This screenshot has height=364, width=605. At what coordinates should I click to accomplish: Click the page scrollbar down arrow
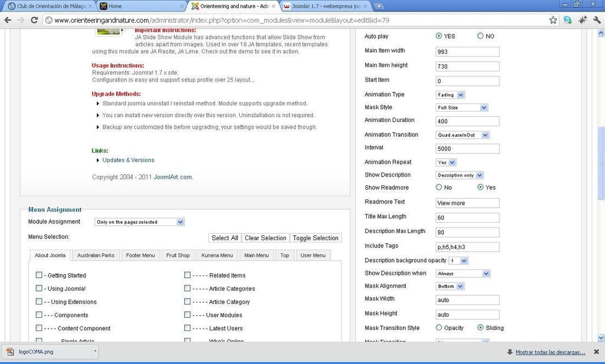601,338
